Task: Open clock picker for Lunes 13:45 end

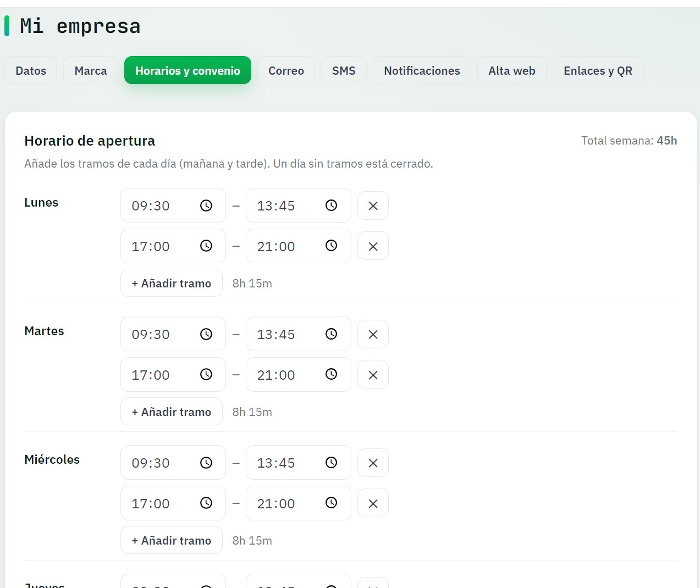Action: pyautogui.click(x=331, y=206)
